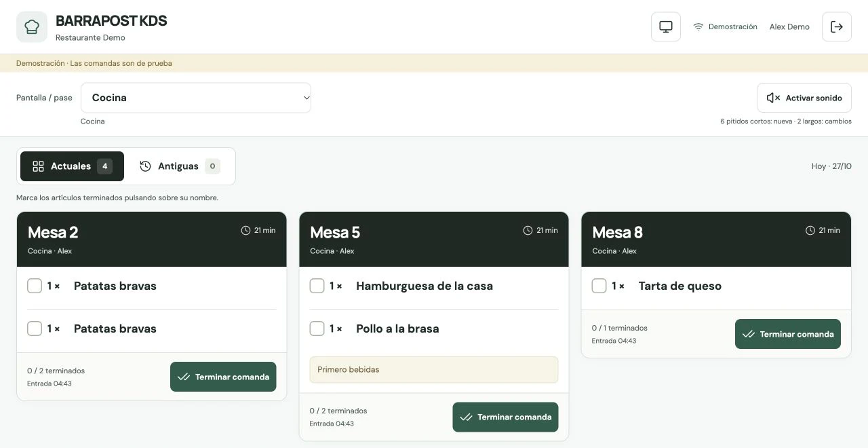868x448 pixels.
Task: Click the Primero bebidas note
Action: click(434, 370)
